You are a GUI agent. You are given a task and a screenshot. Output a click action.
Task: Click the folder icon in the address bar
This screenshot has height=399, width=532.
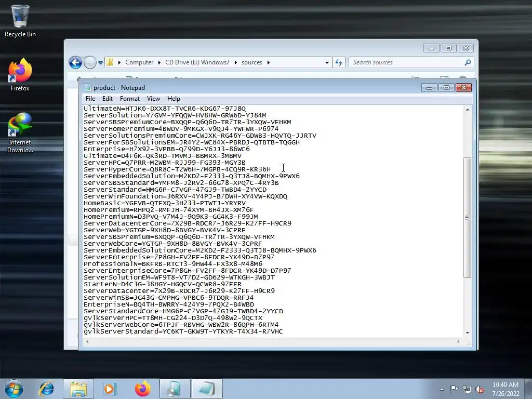[110, 62]
